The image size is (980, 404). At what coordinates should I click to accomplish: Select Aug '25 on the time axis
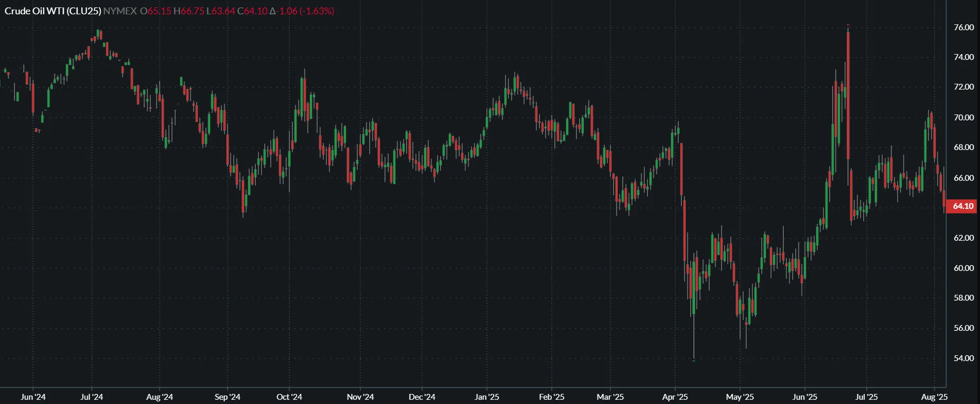934,397
